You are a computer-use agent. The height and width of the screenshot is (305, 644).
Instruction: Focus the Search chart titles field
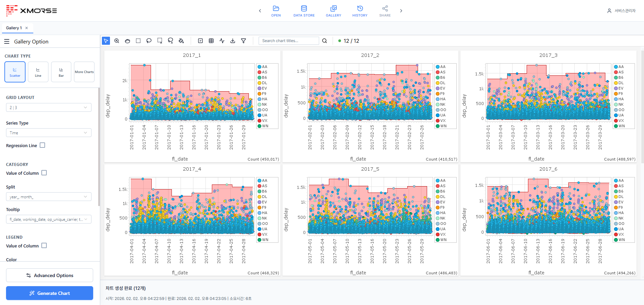289,41
